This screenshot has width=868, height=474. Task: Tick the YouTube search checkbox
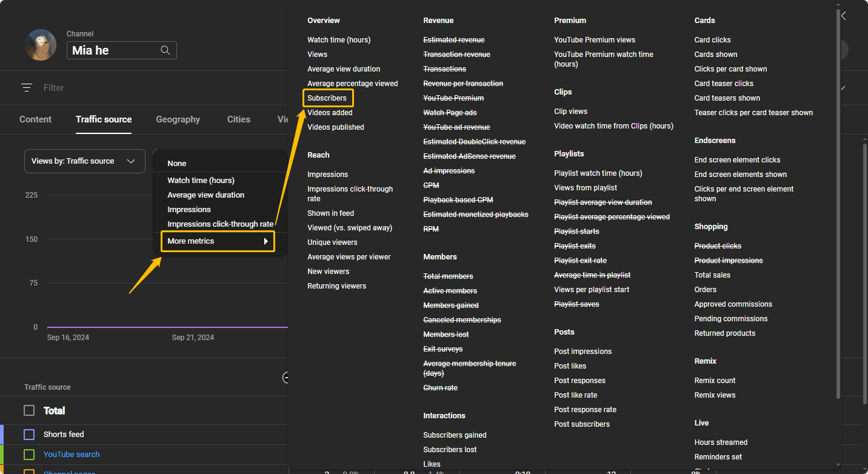point(29,455)
